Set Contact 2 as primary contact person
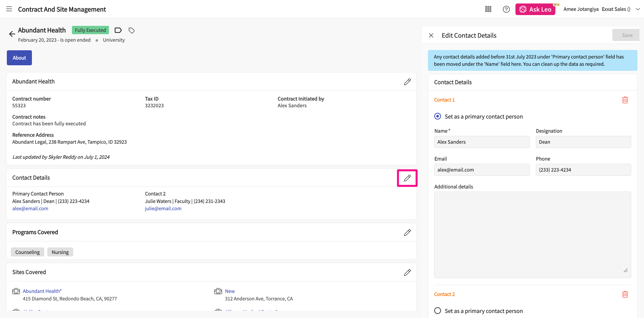Viewport: 644px width, 318px height. click(438, 311)
